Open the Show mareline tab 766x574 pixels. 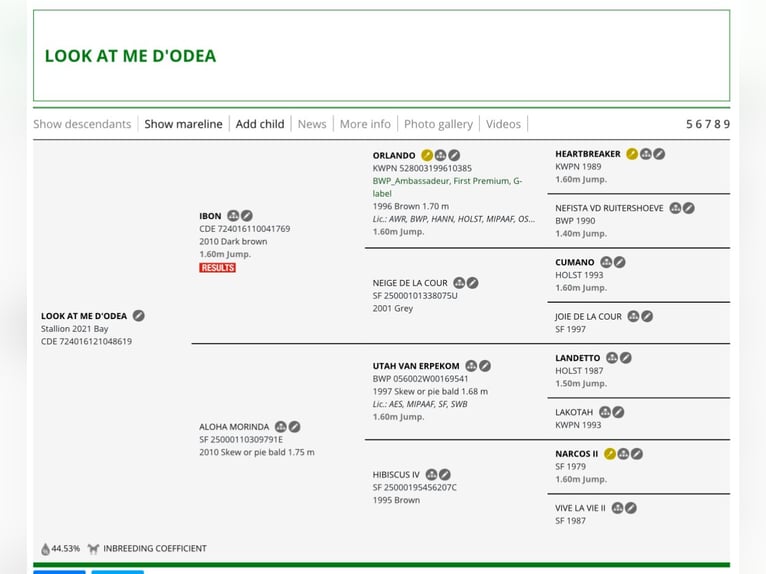[183, 124]
